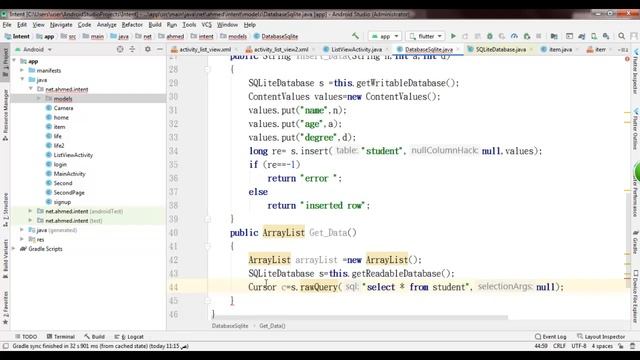The width and height of the screenshot is (640, 360).
Task: Switch to SQLiteDatabase.java tab
Action: (x=500, y=49)
